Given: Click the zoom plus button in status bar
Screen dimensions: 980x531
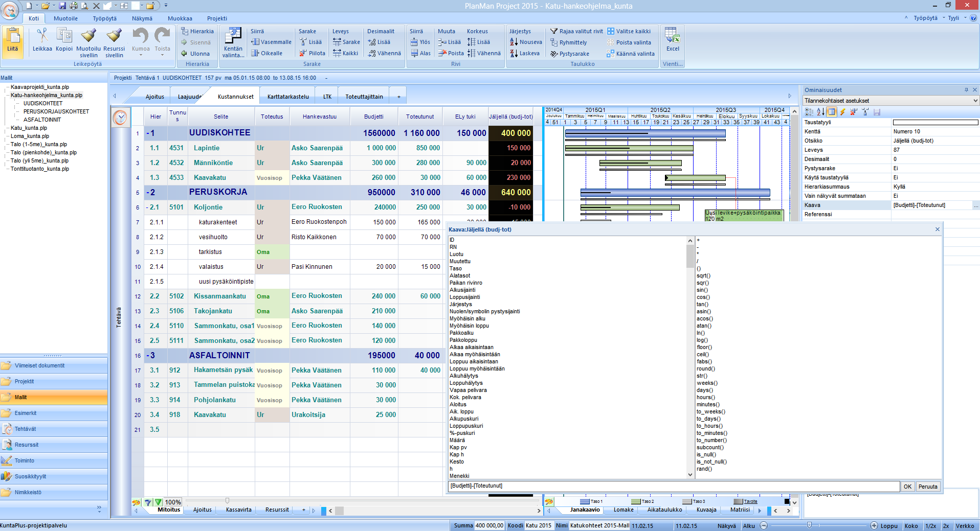Looking at the screenshot, I should pos(874,525).
